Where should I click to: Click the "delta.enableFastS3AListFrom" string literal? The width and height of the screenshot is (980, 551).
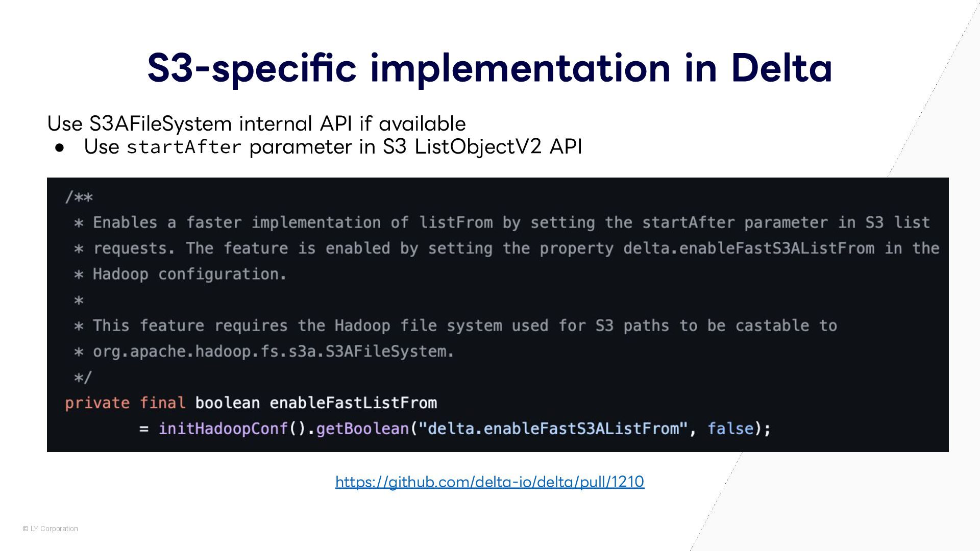click(553, 429)
